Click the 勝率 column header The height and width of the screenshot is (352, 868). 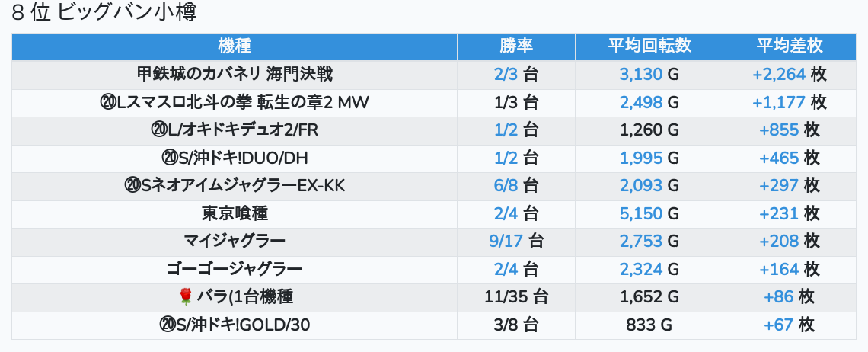[x=516, y=46]
